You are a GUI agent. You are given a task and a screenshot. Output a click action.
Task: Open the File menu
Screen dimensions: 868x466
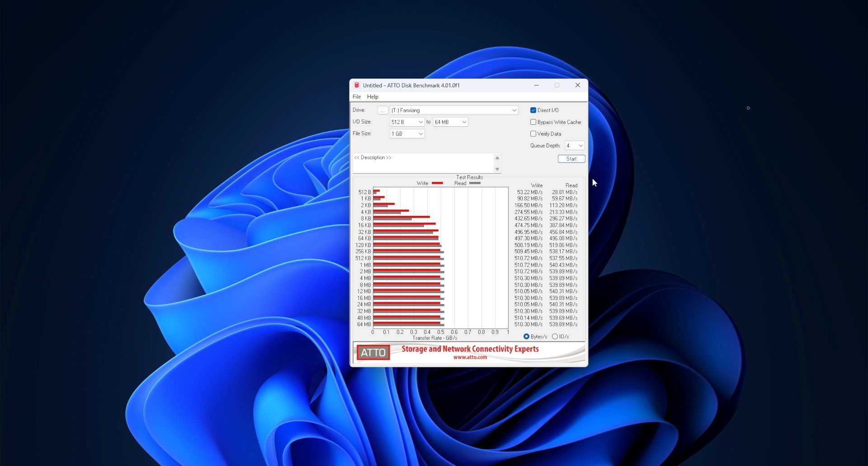pyautogui.click(x=357, y=97)
